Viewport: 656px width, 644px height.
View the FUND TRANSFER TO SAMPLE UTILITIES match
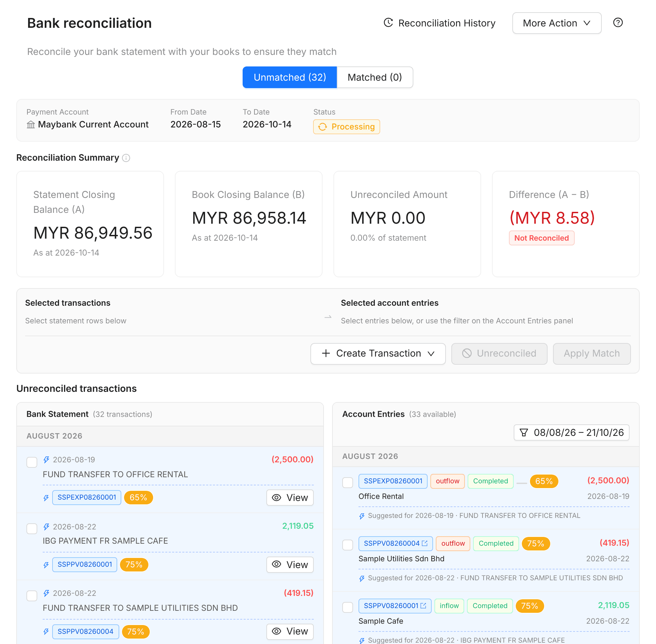click(290, 631)
